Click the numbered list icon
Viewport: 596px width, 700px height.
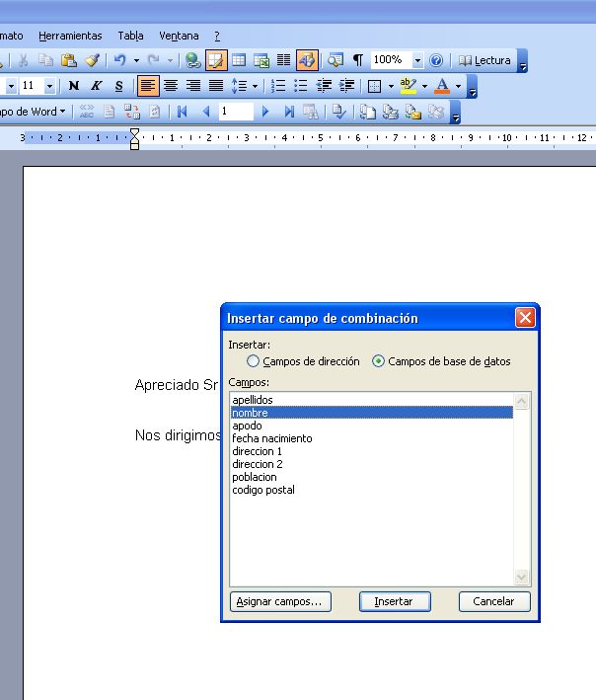coord(278,86)
